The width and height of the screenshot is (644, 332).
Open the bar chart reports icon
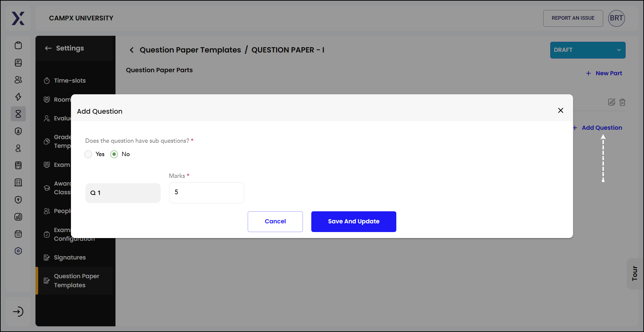tap(18, 217)
